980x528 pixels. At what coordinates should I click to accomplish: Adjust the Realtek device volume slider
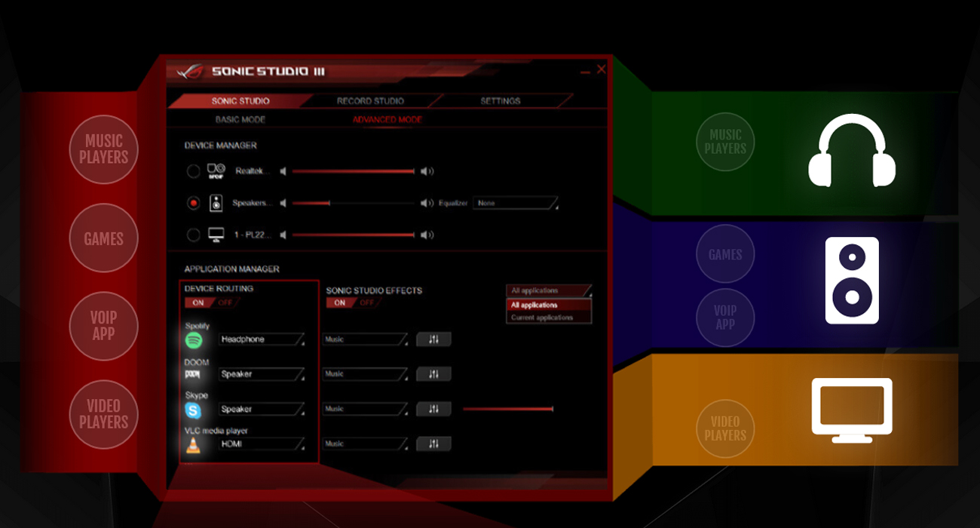[354, 171]
